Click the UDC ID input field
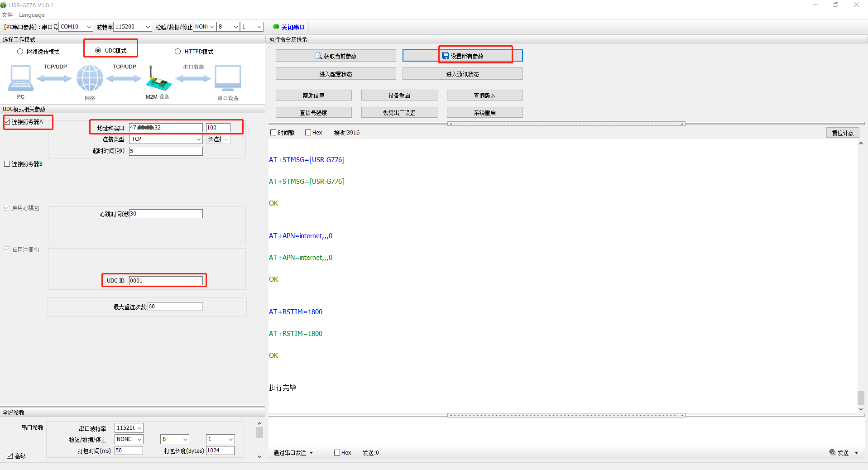Screen dimensions: 868x470 166,281
